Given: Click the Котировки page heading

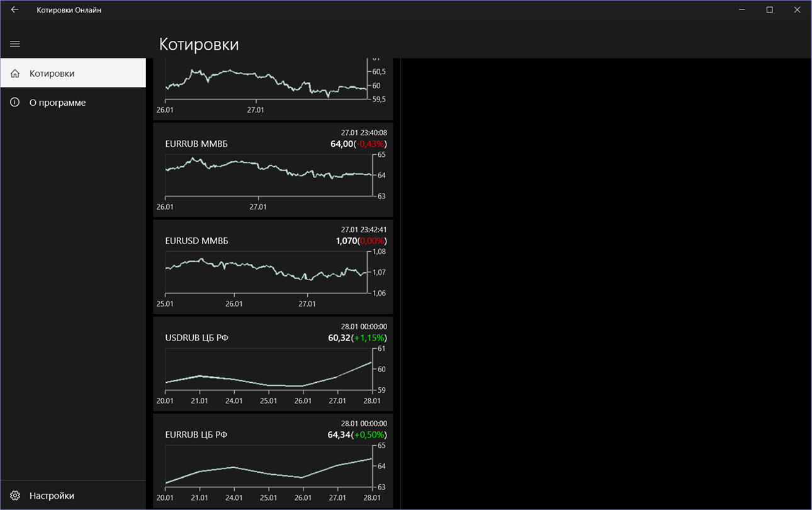Looking at the screenshot, I should (199, 45).
